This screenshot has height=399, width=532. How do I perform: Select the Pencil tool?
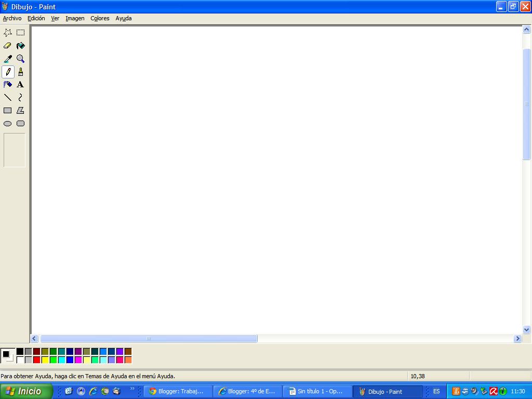point(8,72)
